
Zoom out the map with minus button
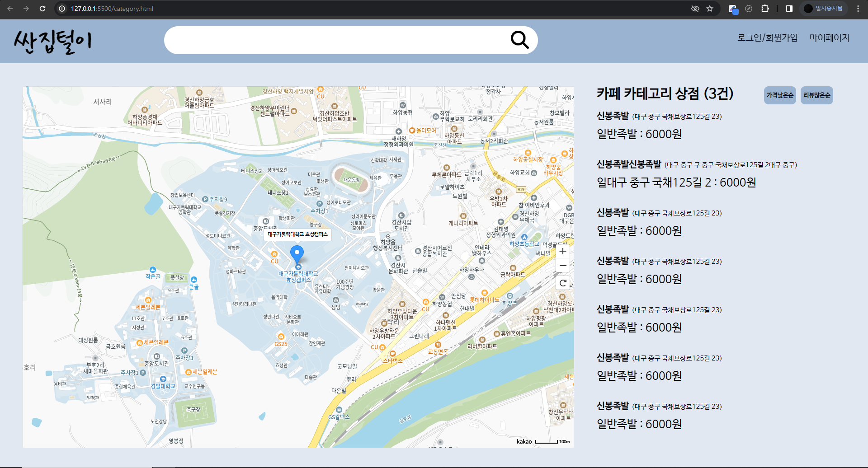563,266
